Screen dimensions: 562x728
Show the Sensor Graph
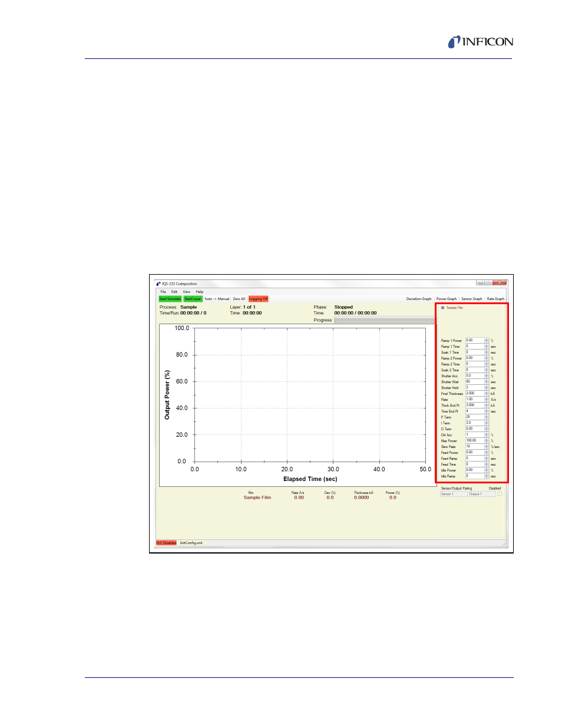[x=472, y=299]
